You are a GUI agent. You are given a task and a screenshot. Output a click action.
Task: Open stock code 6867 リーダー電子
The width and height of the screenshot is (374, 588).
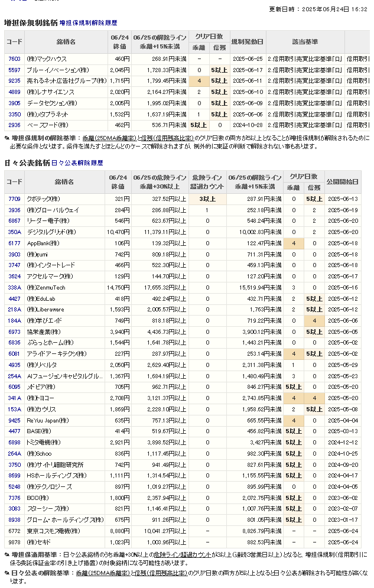click(14, 221)
